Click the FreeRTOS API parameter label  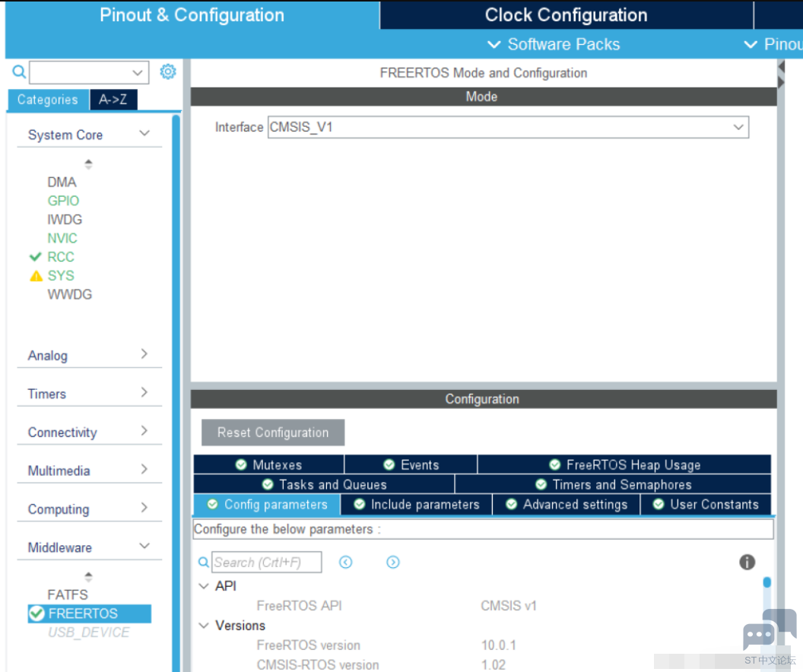coord(299,606)
